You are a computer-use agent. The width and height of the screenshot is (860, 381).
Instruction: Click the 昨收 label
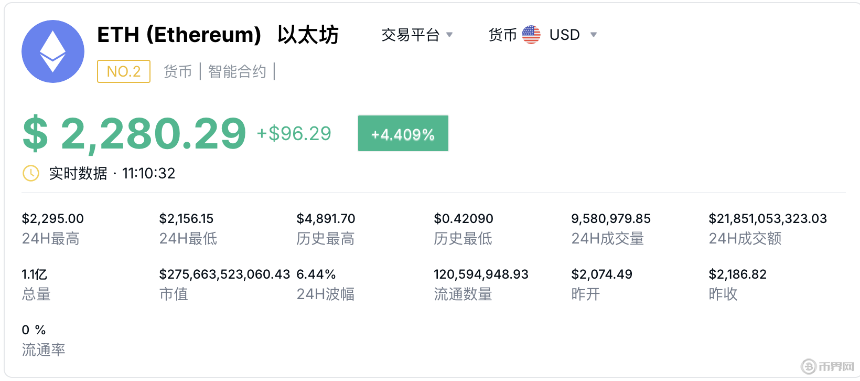click(x=723, y=294)
